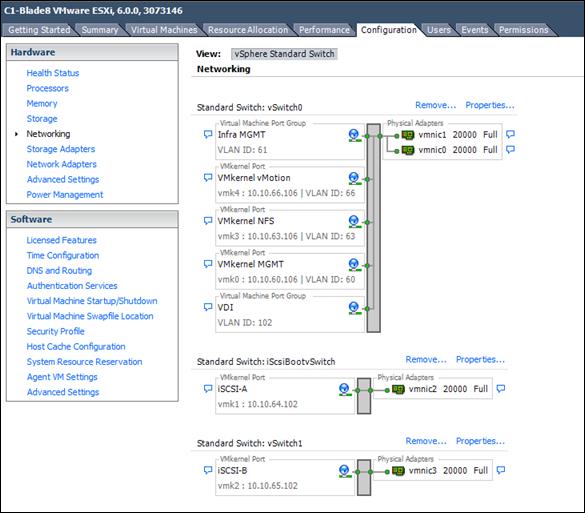Click the info bubble beside VMkernel MGMT
Screen dimensions: 585x513
(208, 264)
